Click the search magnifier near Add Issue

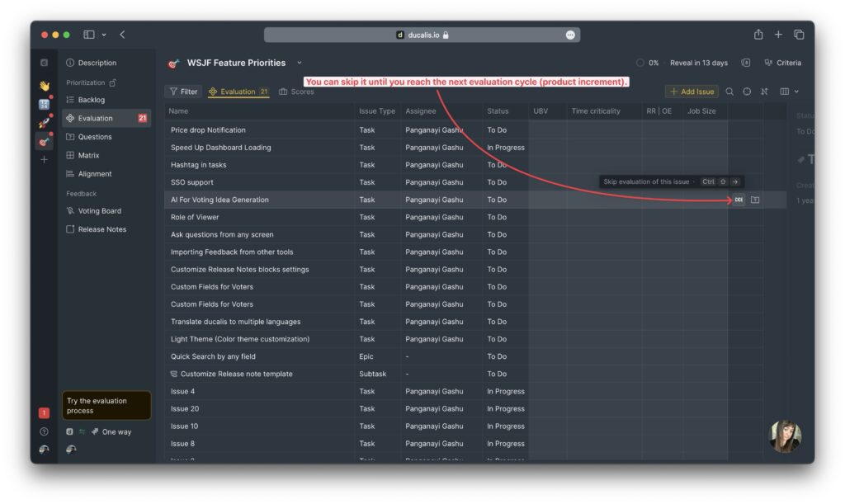click(729, 92)
